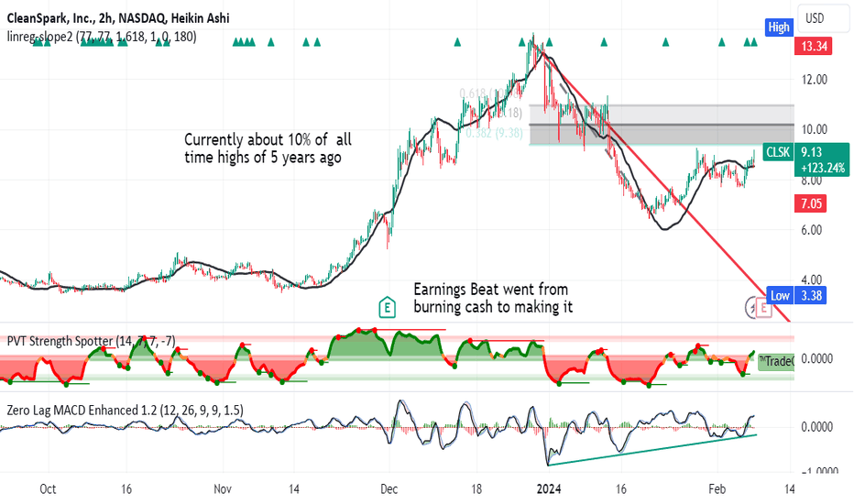Click the 0.382 (9.38) Fibonacci level label
Screen dimensions: 854x504
[494, 132]
